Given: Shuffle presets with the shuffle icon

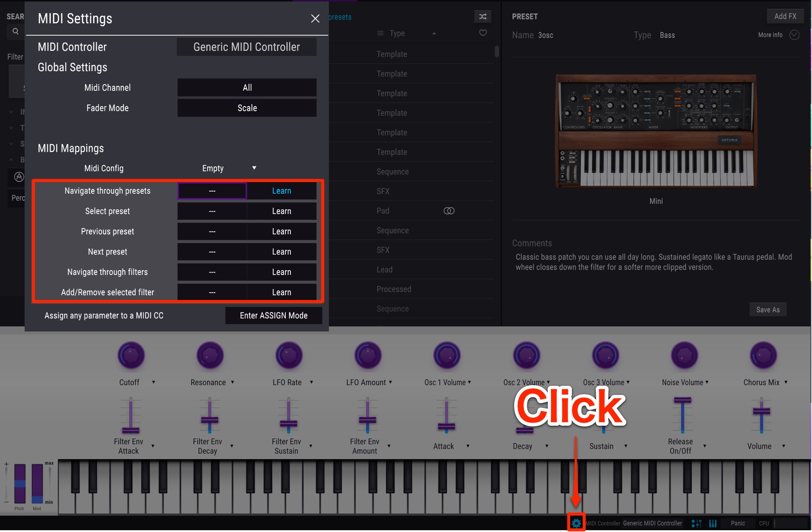Looking at the screenshot, I should coord(482,16).
